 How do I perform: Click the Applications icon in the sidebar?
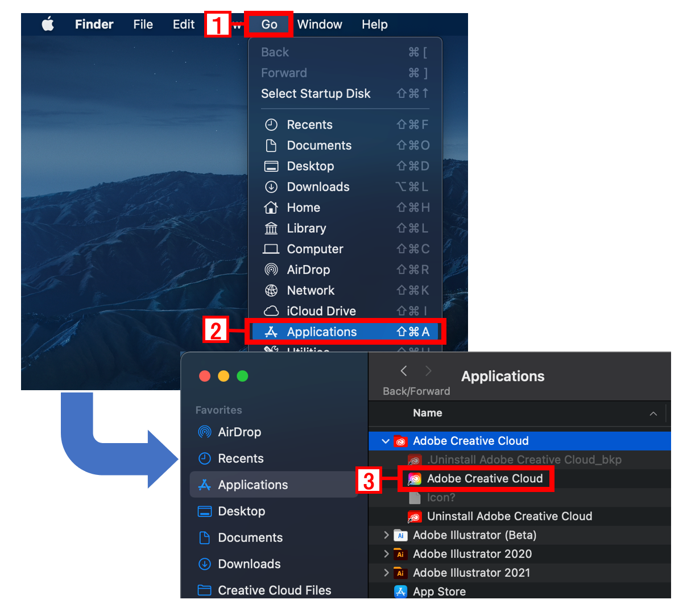tap(204, 485)
